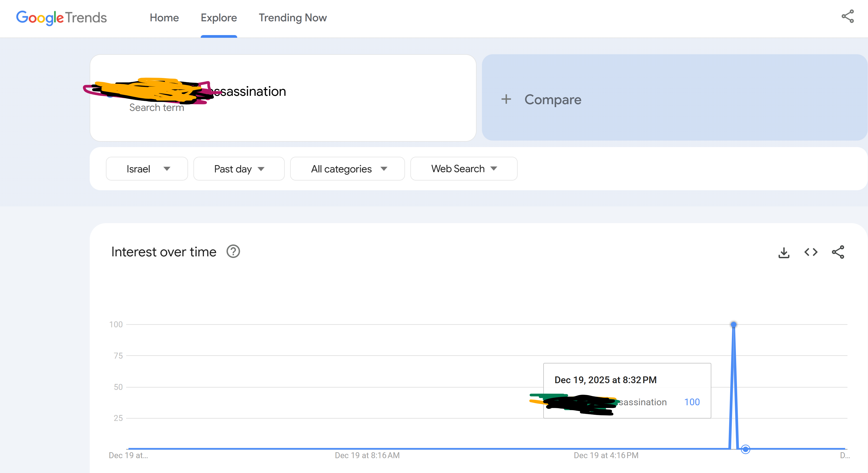Click the plus icon beside Compare
The height and width of the screenshot is (473, 868).
coord(506,99)
